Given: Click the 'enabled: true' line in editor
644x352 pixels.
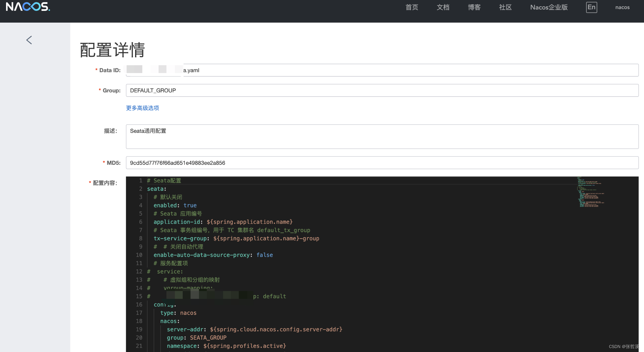Looking at the screenshot, I should (175, 206).
